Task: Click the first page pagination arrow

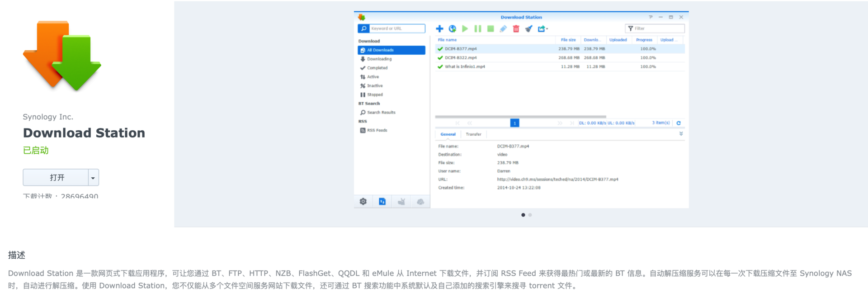Action: point(458,123)
